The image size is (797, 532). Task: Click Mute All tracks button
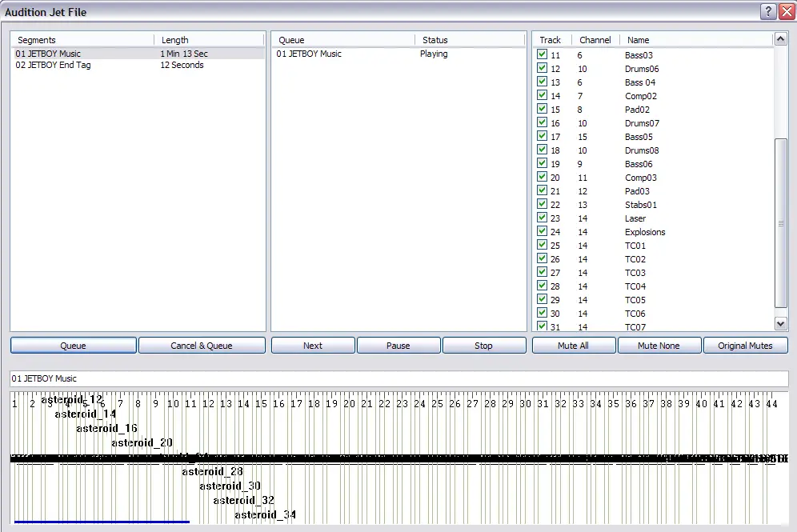click(x=574, y=346)
